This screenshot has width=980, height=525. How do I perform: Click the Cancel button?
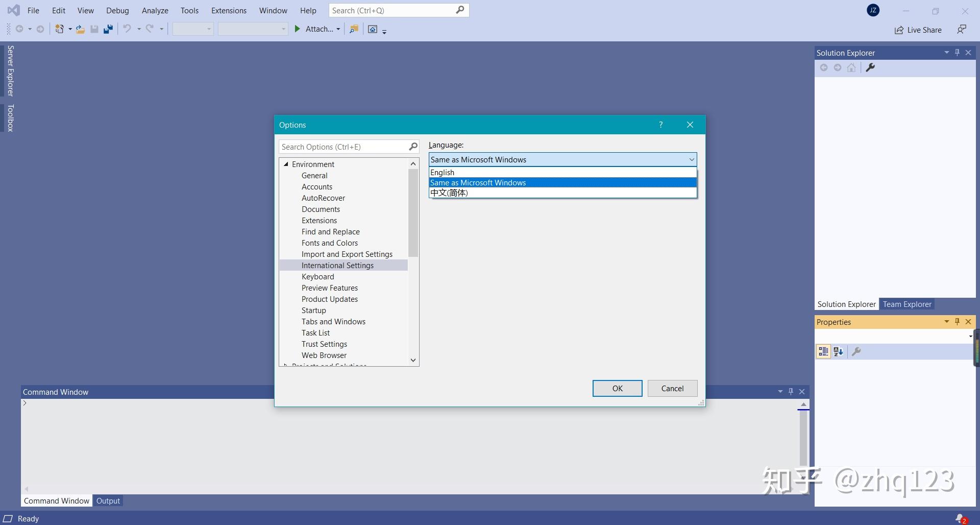point(672,388)
